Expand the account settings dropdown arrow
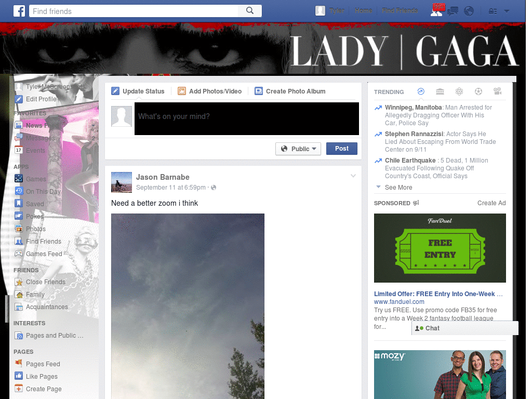 pos(507,10)
